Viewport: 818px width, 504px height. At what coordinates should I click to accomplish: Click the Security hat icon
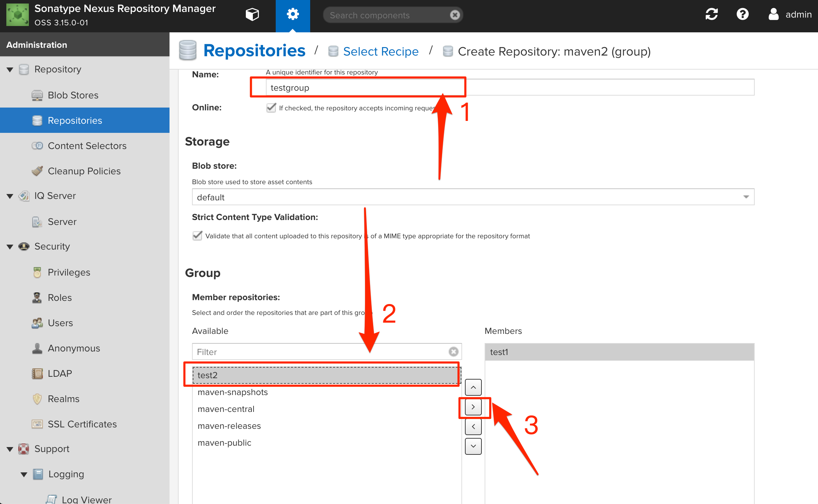pos(24,246)
